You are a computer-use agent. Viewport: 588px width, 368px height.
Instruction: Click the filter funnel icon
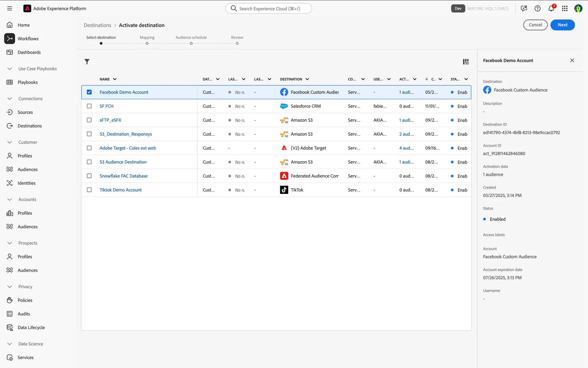click(87, 62)
